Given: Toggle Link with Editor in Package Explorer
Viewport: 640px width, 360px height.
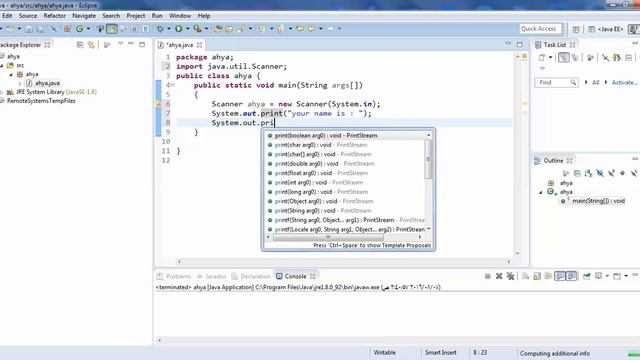Looking at the screenshot, I should click(91, 44).
